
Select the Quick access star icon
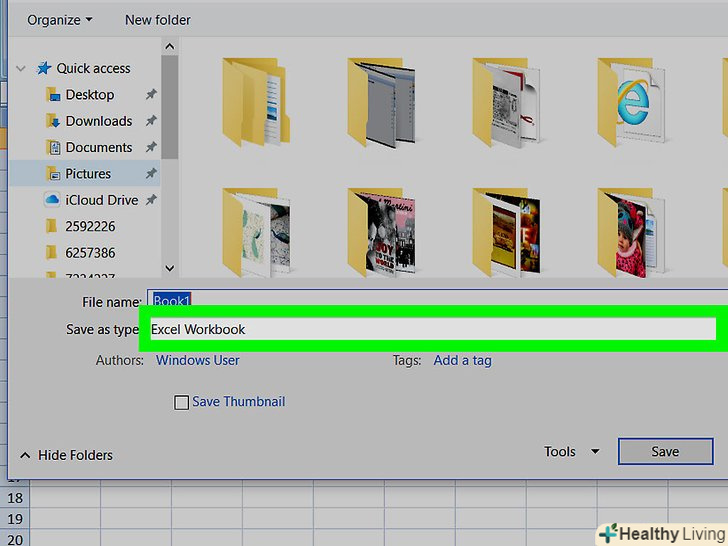[44, 68]
